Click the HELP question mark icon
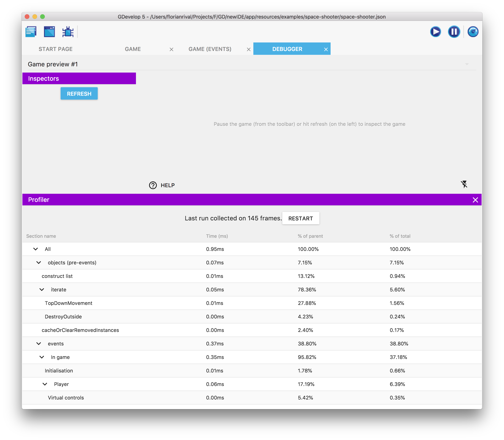 [153, 185]
